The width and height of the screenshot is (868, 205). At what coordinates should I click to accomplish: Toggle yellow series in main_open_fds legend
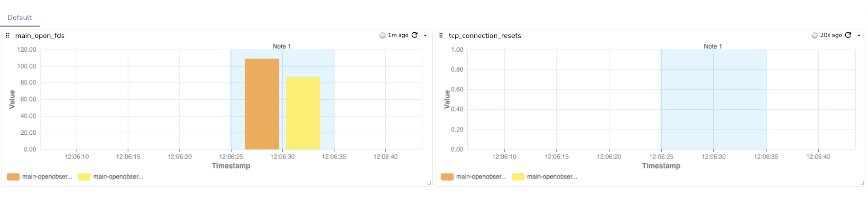point(111,177)
